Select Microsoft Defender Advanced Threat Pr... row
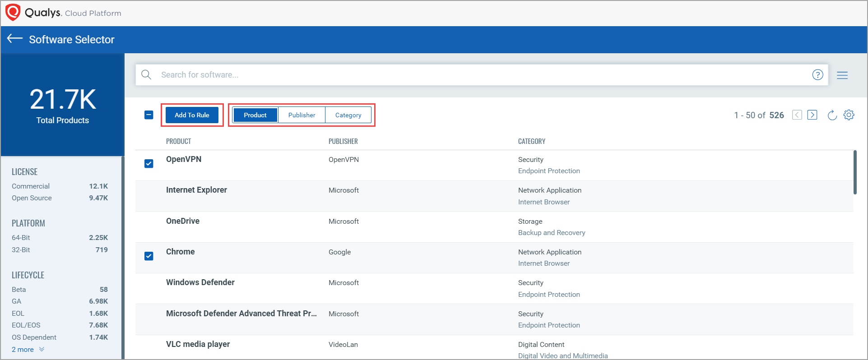Image resolution: width=868 pixels, height=360 pixels. pos(494,319)
